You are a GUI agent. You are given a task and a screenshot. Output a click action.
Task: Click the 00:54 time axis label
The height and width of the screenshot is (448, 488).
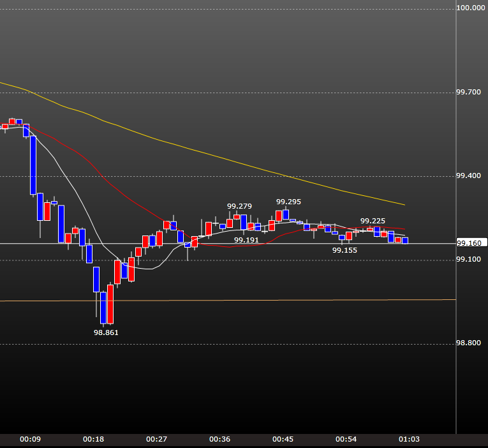[346, 439]
